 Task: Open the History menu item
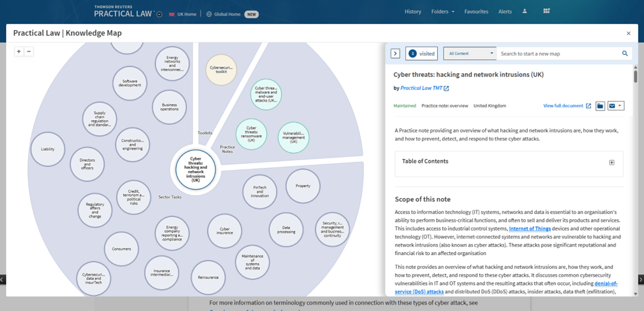tap(413, 12)
